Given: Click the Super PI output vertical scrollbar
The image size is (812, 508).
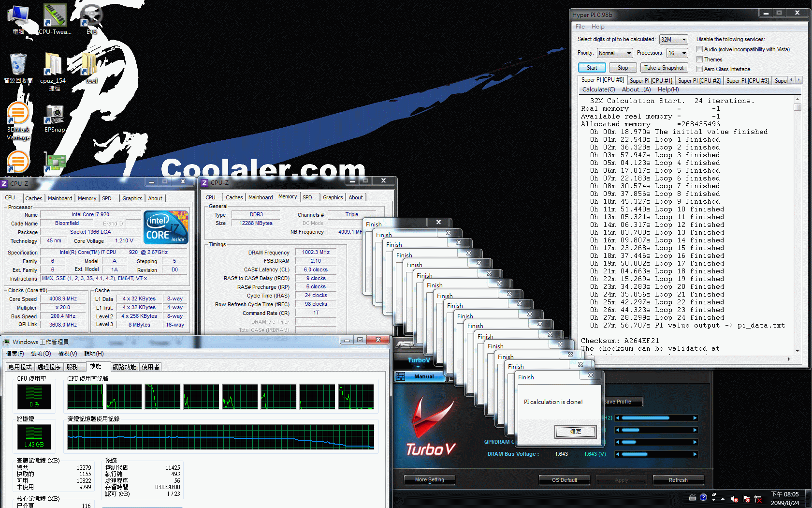Looking at the screenshot, I should pos(797,225).
